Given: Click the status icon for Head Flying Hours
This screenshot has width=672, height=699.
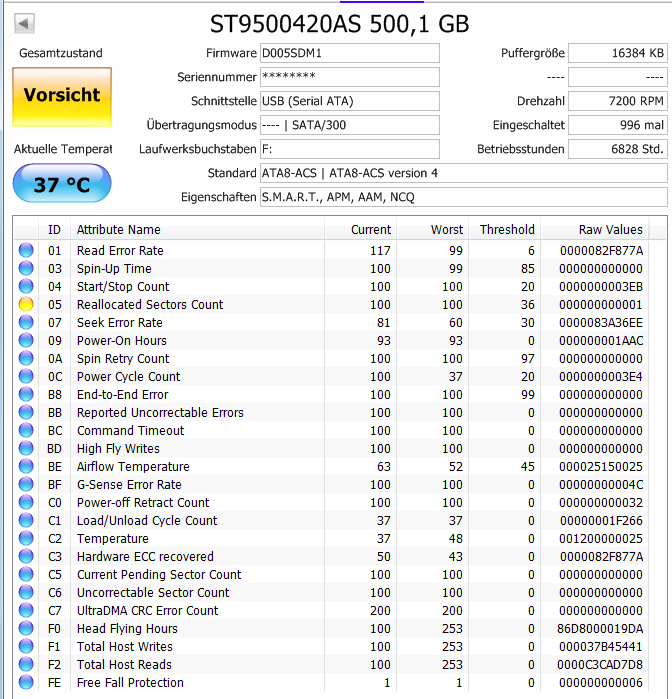Looking at the screenshot, I should 26,628.
